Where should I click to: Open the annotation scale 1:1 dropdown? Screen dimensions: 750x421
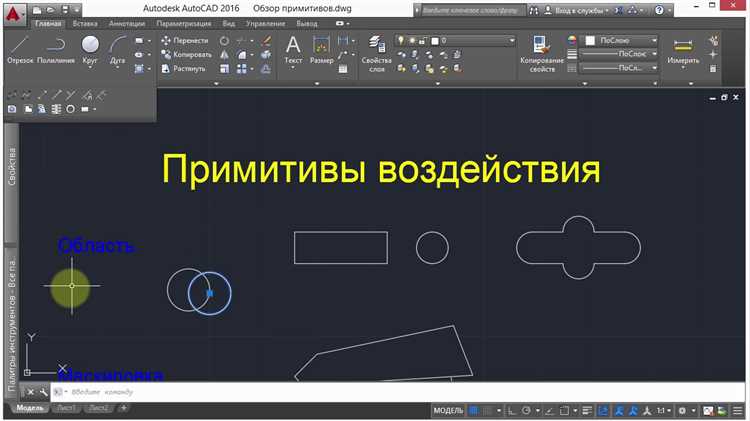663,410
